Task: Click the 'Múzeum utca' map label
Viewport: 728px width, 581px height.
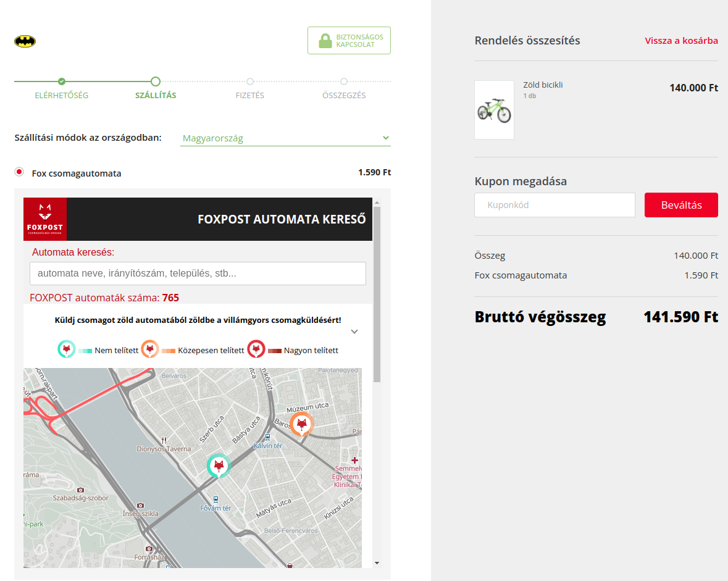Action: 308,408
